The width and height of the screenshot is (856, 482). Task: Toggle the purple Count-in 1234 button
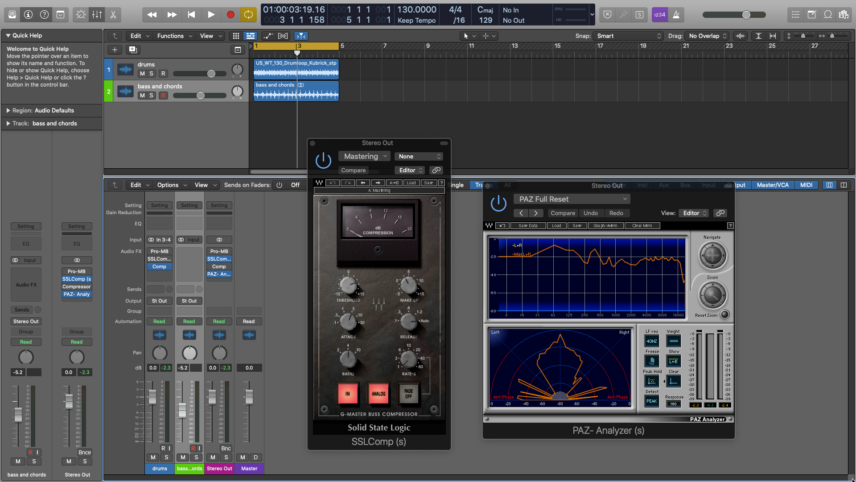[659, 15]
